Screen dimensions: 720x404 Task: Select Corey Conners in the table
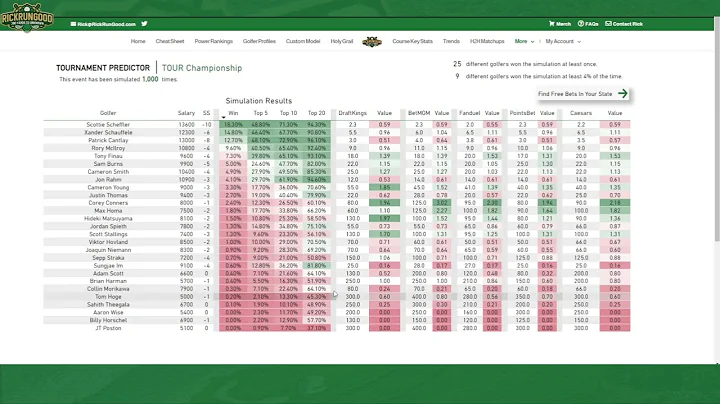click(108, 202)
